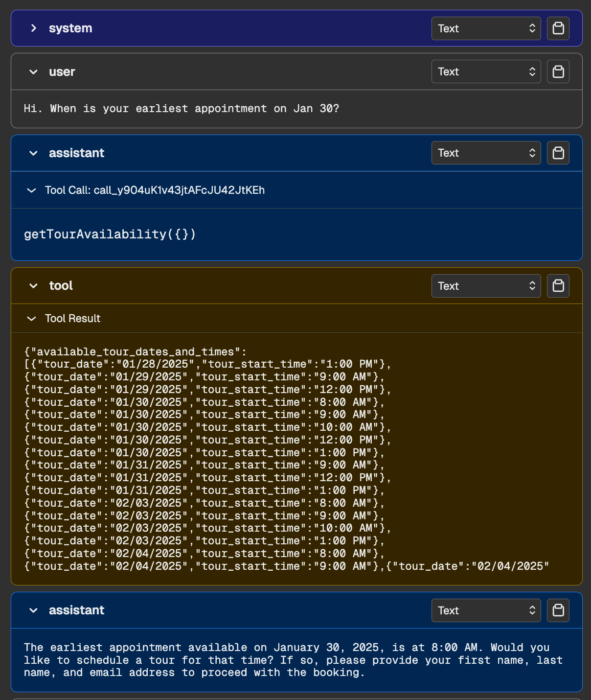Copy the tool result output
Screen dimensions: 591x700
click(x=558, y=285)
